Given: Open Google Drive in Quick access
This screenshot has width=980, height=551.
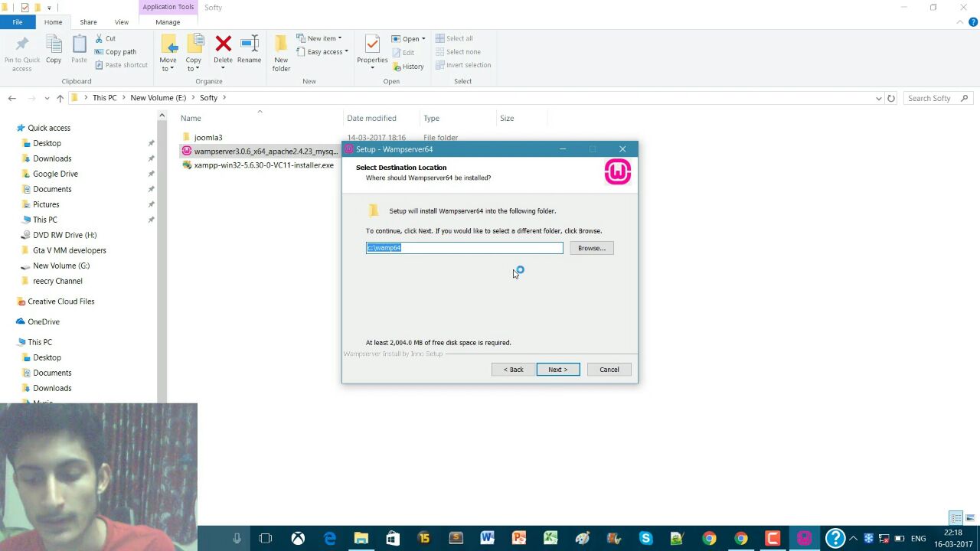Looking at the screenshot, I should [55, 174].
